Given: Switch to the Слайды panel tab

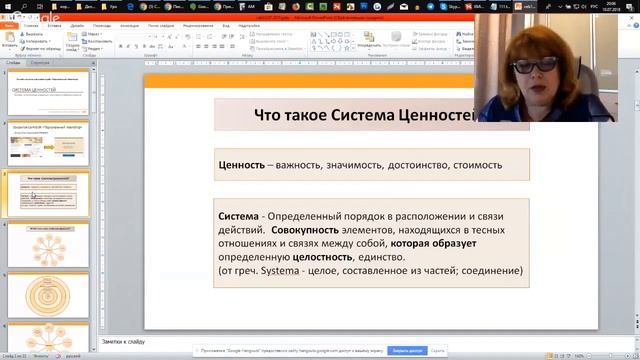Looking at the screenshot, I should coord(13,62).
